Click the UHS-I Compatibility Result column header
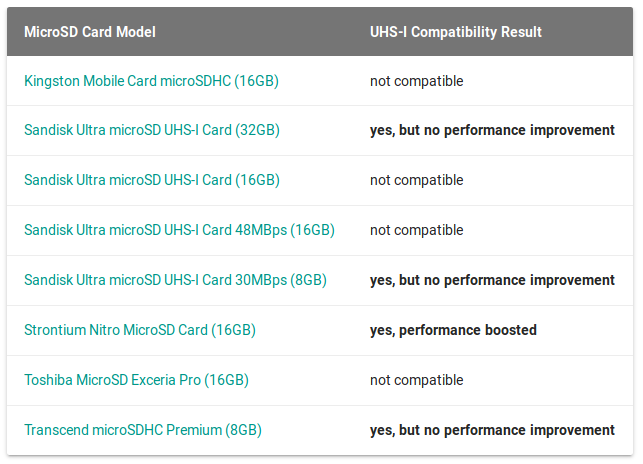The height and width of the screenshot is (464, 643). click(456, 32)
